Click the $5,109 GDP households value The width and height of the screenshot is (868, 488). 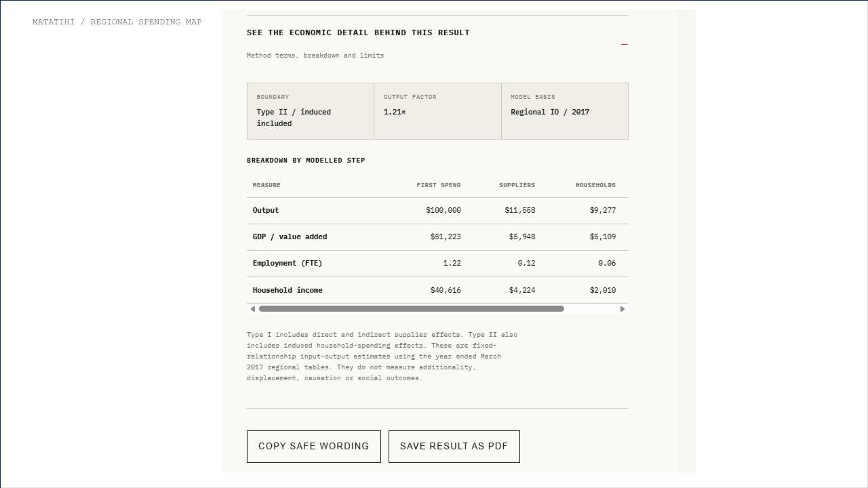coord(603,237)
